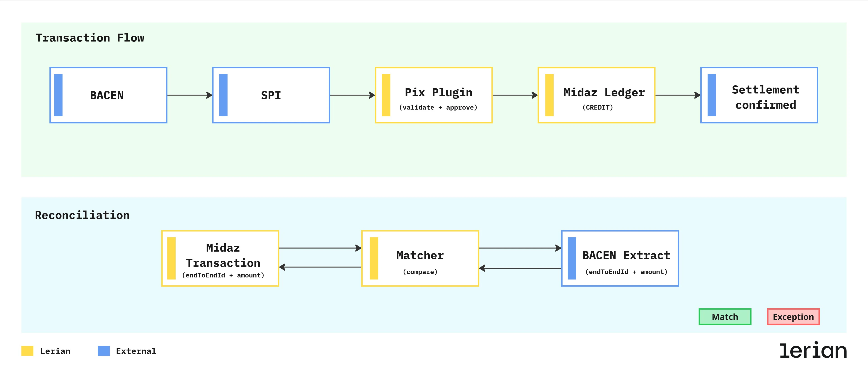Select the SPI node box
Image resolution: width=868 pixels, height=370 pixels.
click(271, 95)
